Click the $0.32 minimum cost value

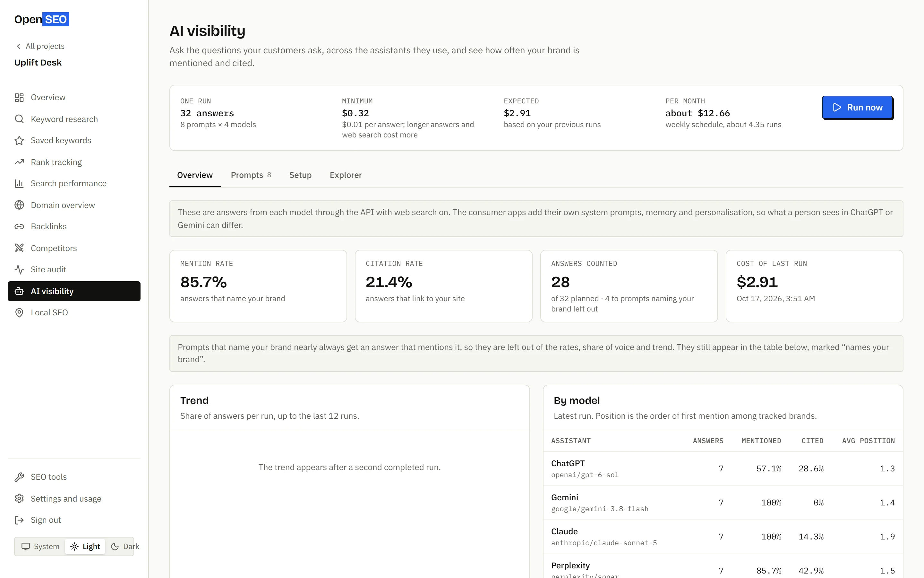[x=355, y=113]
